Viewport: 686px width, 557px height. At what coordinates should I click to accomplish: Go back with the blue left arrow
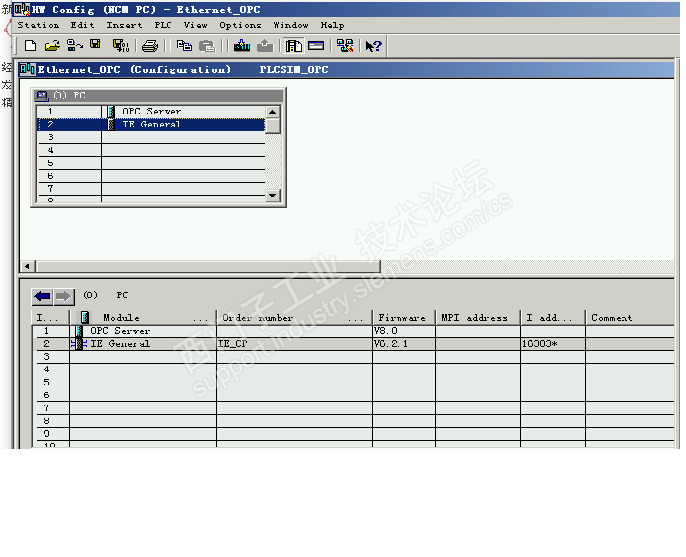click(42, 296)
